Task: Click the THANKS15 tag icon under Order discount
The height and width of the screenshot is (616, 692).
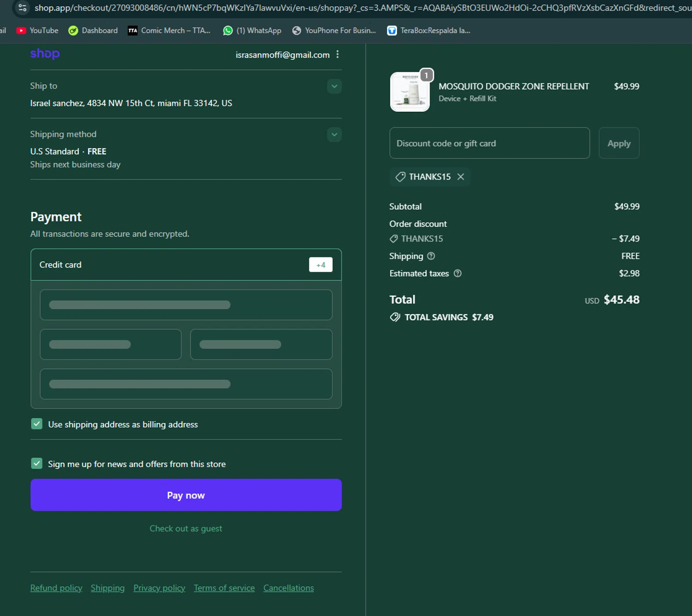Action: pos(394,239)
